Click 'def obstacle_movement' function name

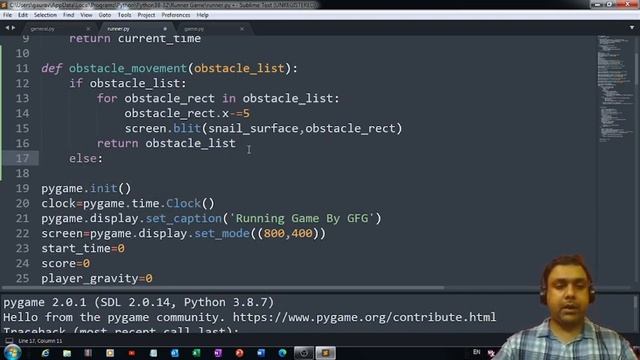tap(127, 68)
